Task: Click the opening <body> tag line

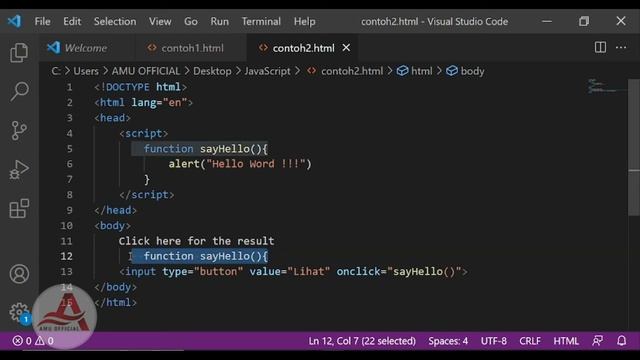Action: (112, 226)
